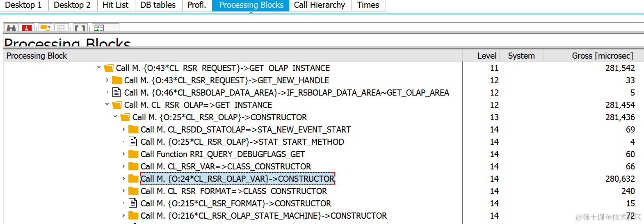Image resolution: width=644 pixels, height=224 pixels.
Task: Click the open folder icon of CL_RSR_OLAP=>GET_INSTANCE
Action: [x=117, y=105]
